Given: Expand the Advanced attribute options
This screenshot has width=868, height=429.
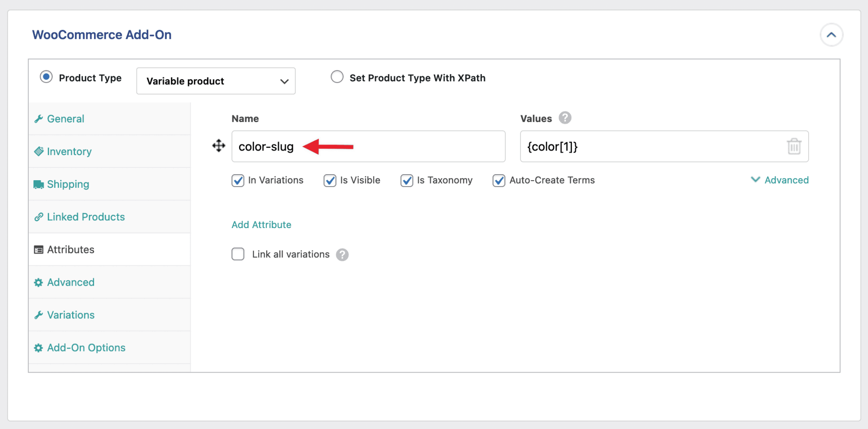Looking at the screenshot, I should pyautogui.click(x=780, y=180).
